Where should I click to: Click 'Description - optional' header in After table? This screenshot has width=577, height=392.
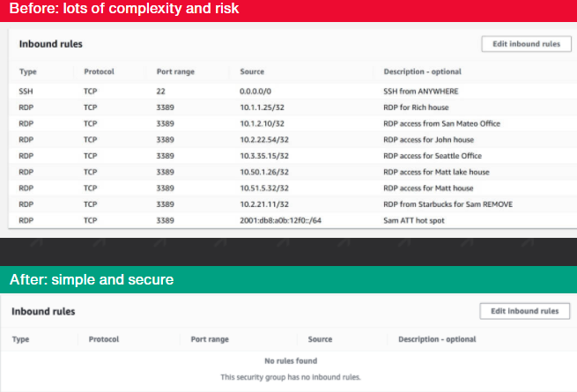tap(437, 339)
